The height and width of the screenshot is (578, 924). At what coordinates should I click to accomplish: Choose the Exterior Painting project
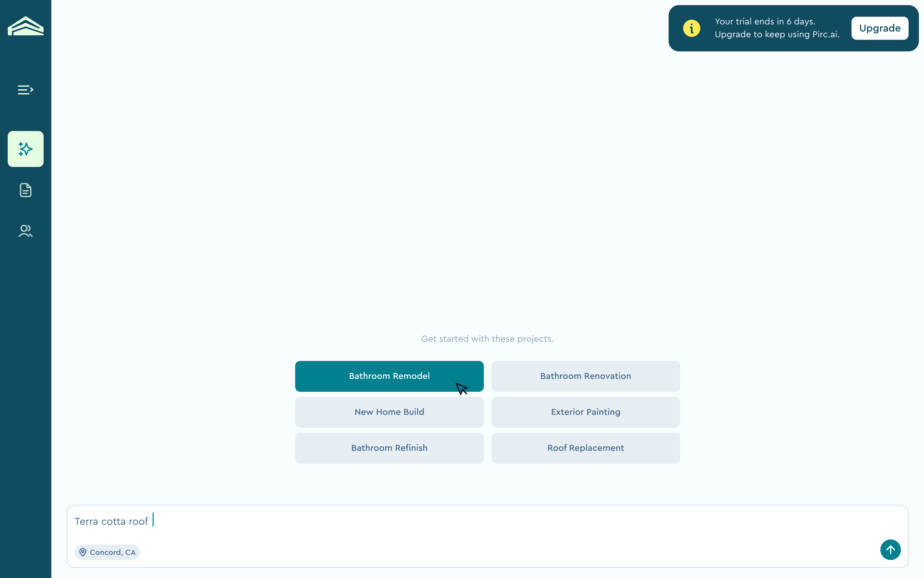(x=585, y=412)
